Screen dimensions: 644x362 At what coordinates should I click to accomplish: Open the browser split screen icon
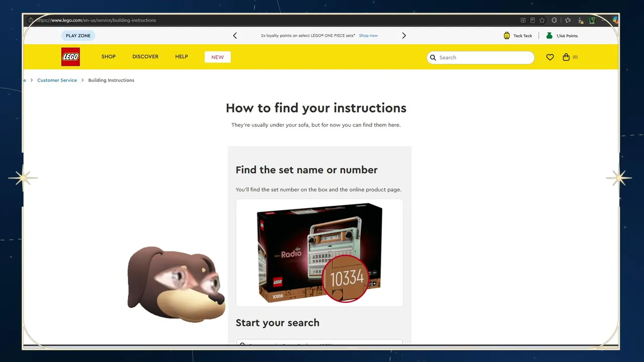[x=523, y=21]
